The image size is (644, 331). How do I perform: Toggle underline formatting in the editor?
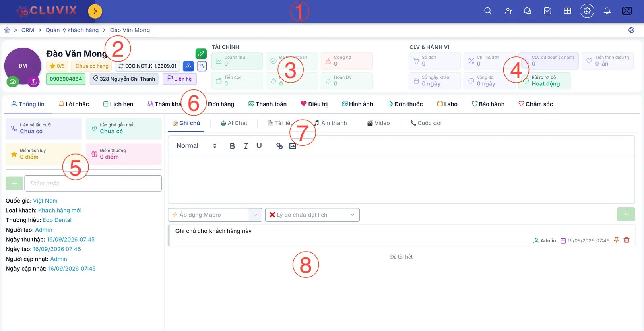pos(259,146)
